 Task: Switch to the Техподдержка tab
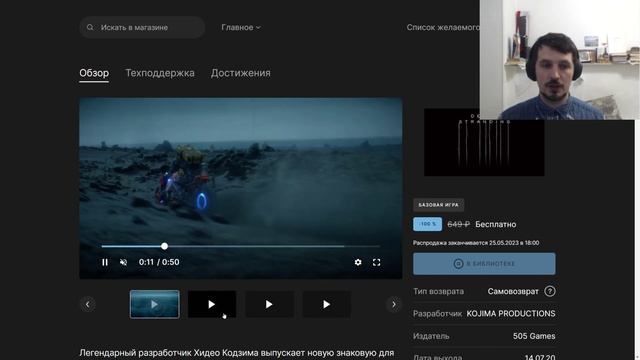point(160,73)
